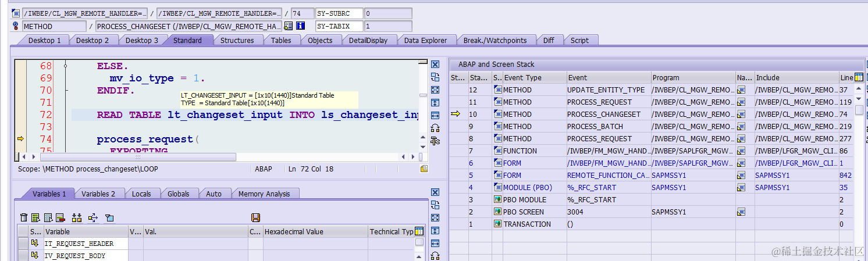The height and width of the screenshot is (261, 868).
Task: Click the program icon before /IWBEP/CL_MGW_REMOTE_HANDLER field
Action: coord(16,13)
